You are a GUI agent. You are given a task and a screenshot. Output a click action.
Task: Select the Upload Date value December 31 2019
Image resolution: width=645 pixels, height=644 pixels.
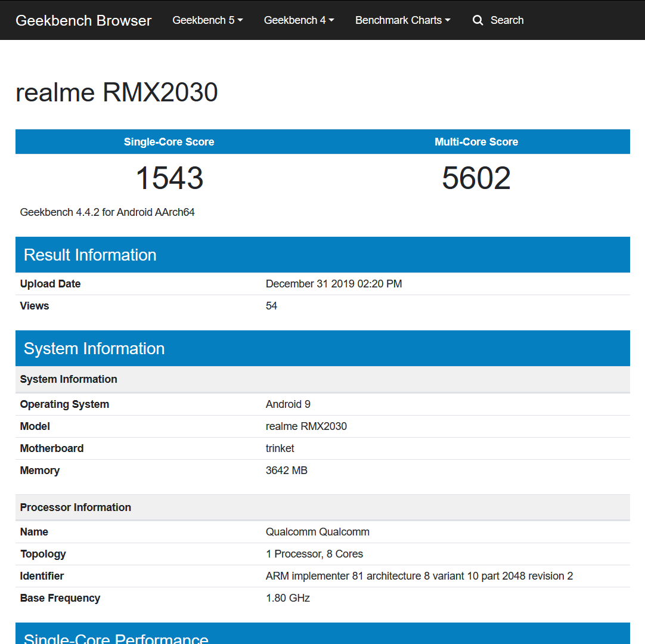pos(334,284)
